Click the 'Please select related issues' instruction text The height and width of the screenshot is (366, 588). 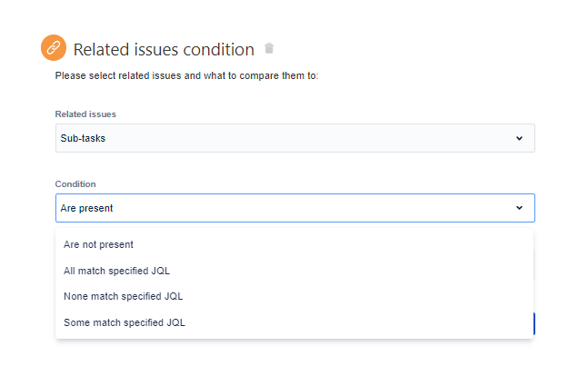point(186,75)
